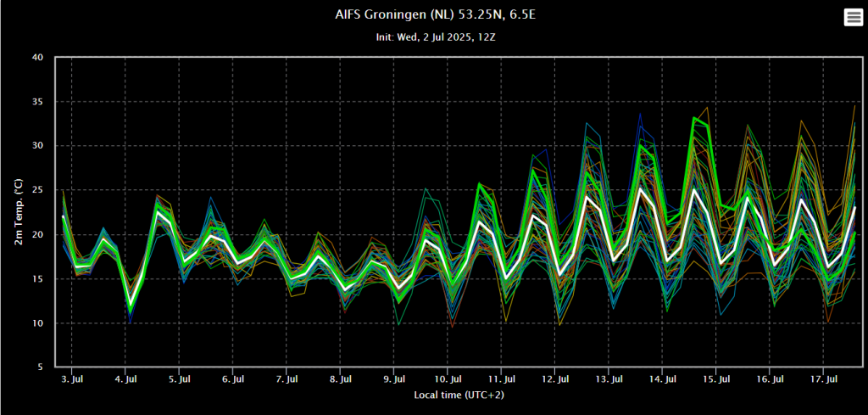Image resolution: width=868 pixels, height=415 pixels.
Task: Select the 8. Jul date label
Action: (x=341, y=379)
